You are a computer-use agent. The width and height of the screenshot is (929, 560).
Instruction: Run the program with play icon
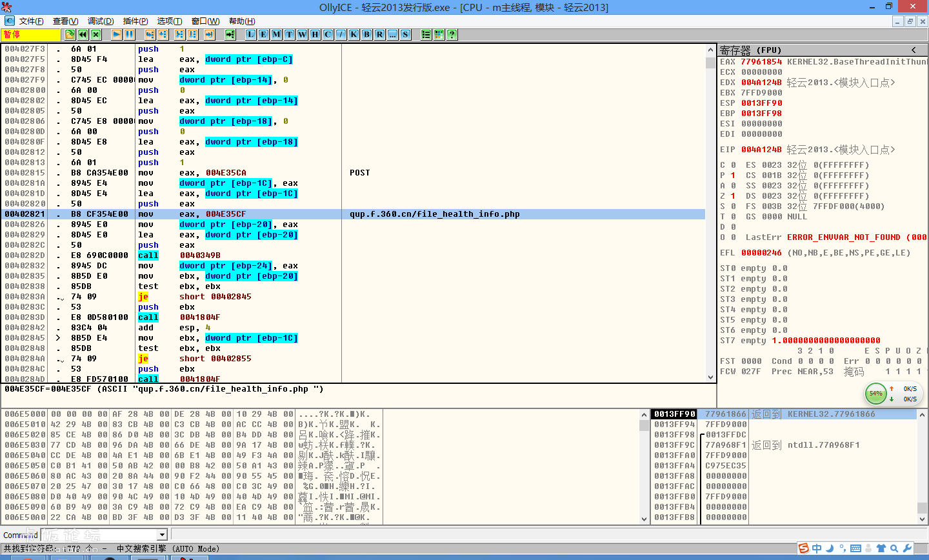tap(116, 34)
